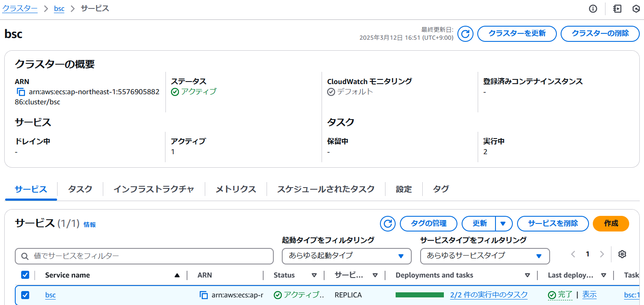Go to previous page of services
The image size is (644, 305).
point(573,254)
